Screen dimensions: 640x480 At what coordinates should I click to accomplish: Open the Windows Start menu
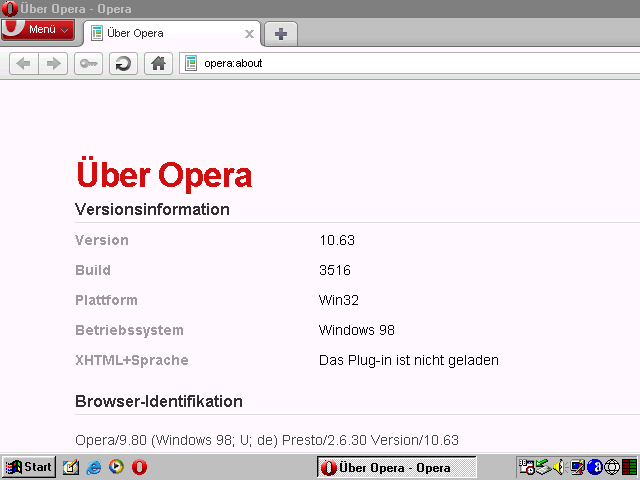pyautogui.click(x=29, y=467)
